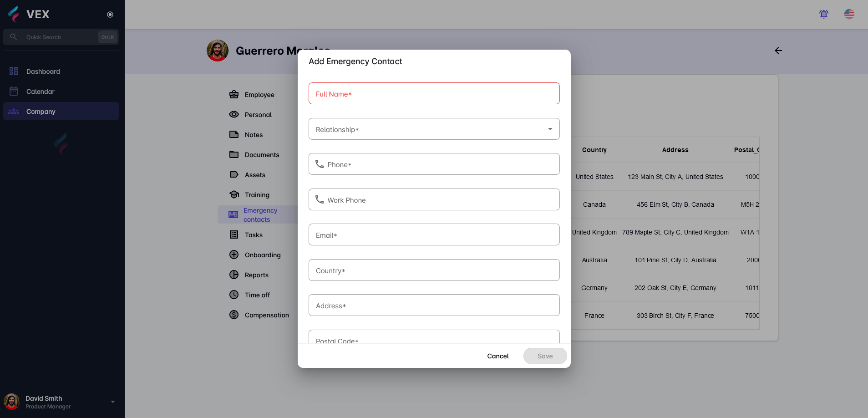Screen dimensions: 868x418
Task: Click the back arrow above the table
Action: [x=778, y=51]
